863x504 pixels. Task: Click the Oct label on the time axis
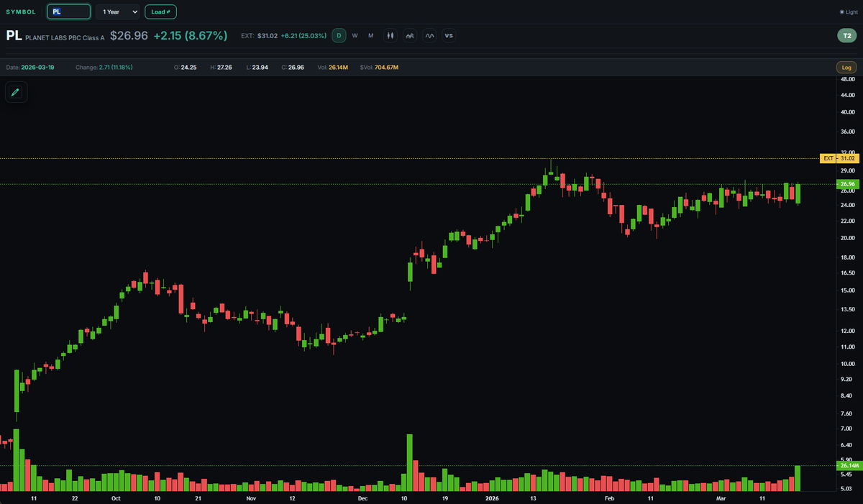pyautogui.click(x=117, y=498)
